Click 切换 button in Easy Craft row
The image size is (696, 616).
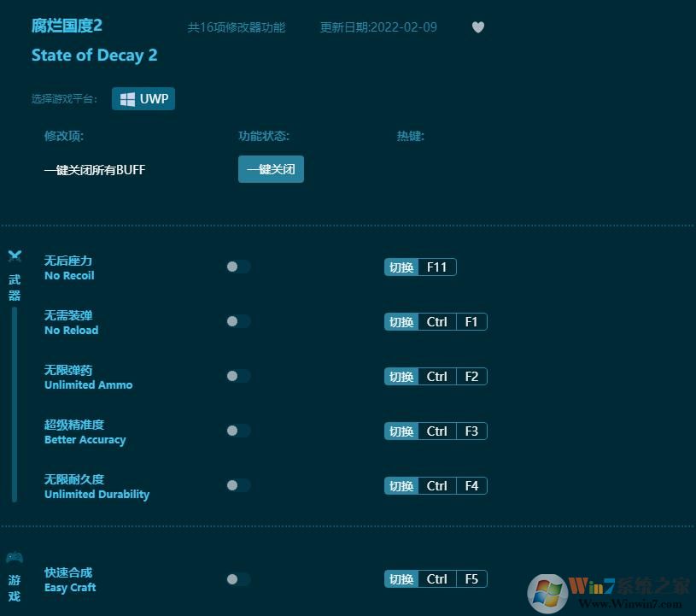pyautogui.click(x=401, y=579)
